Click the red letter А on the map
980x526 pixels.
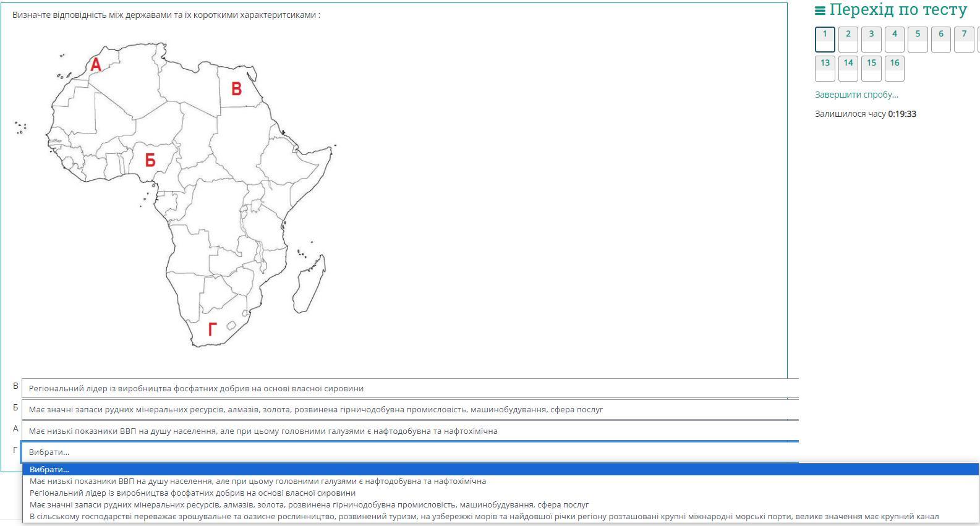[x=96, y=64]
